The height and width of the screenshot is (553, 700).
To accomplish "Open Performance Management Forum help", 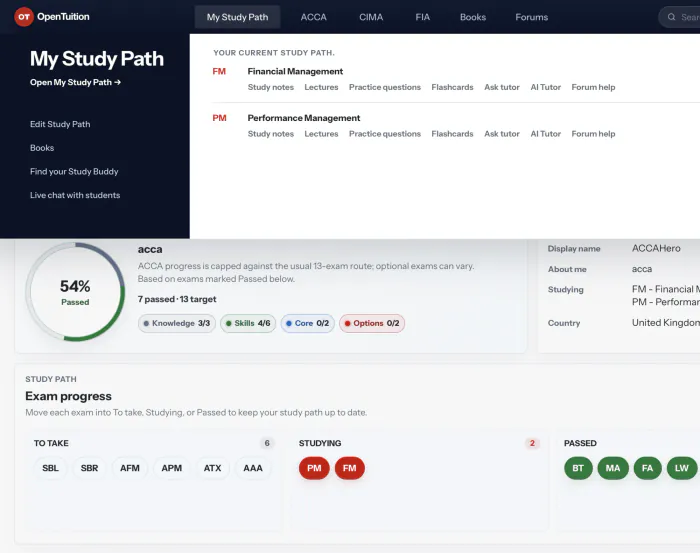I will [x=593, y=133].
